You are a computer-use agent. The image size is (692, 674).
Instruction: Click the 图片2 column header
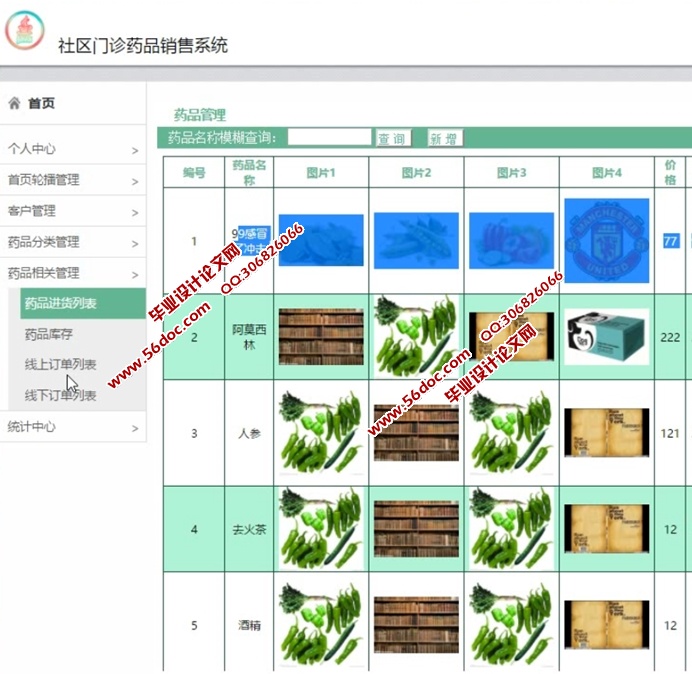click(416, 173)
